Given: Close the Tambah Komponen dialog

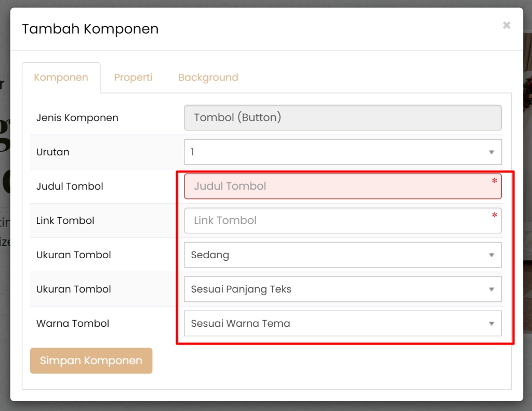Looking at the screenshot, I should click(507, 25).
